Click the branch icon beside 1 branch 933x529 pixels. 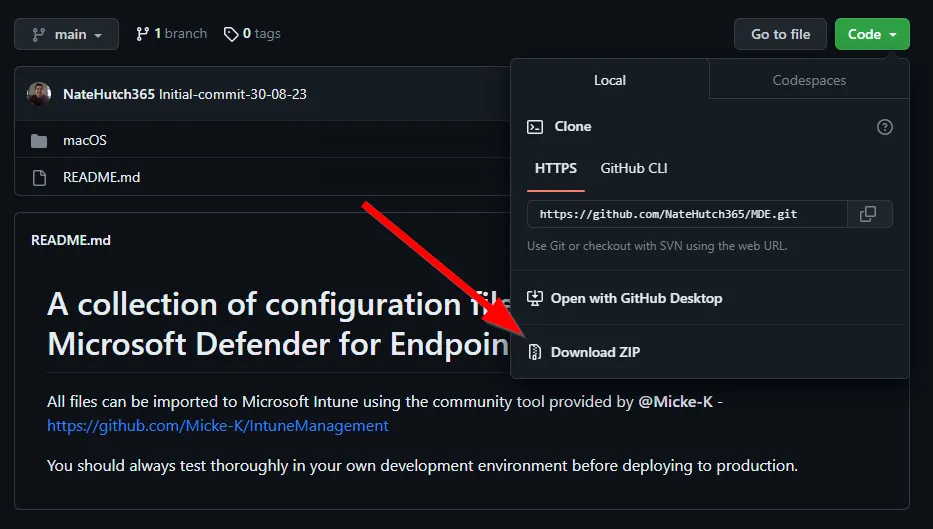click(142, 34)
